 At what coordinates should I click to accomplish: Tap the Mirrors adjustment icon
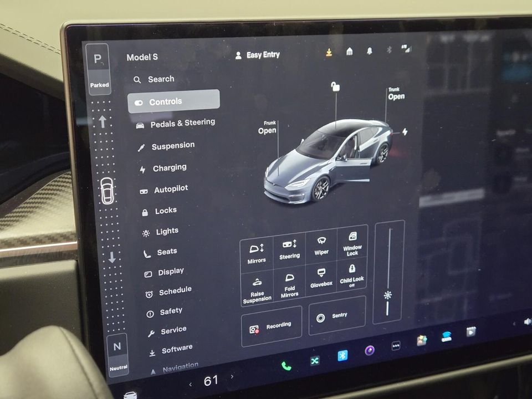coord(256,249)
